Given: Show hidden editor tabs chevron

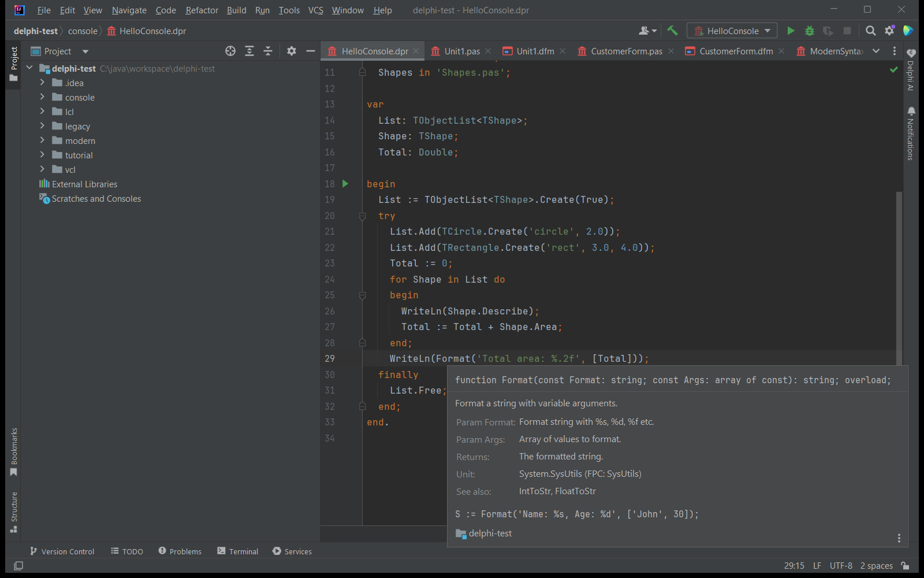Looking at the screenshot, I should [876, 51].
